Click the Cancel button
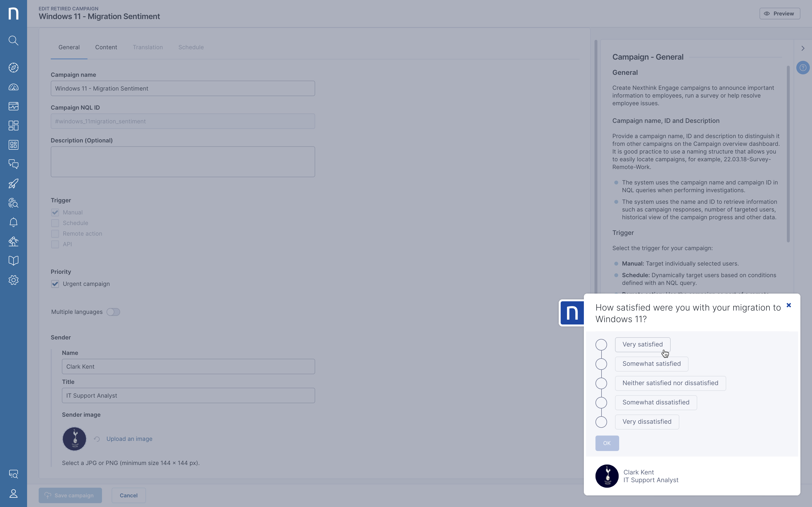The height and width of the screenshot is (507, 812). click(129, 495)
